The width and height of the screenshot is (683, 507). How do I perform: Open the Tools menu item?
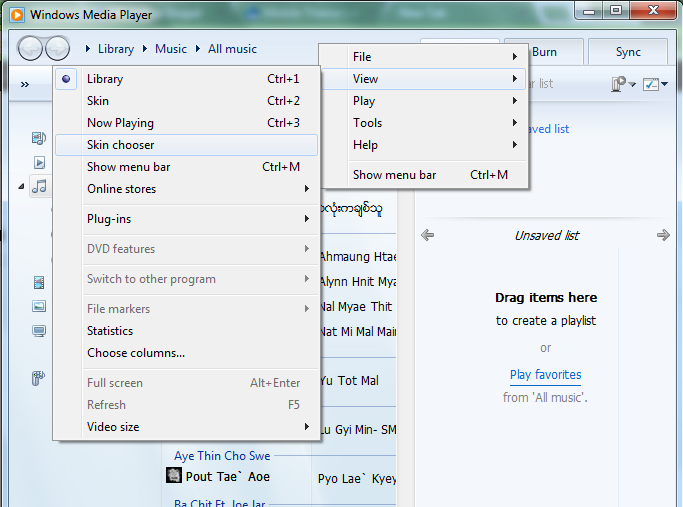pyautogui.click(x=423, y=123)
